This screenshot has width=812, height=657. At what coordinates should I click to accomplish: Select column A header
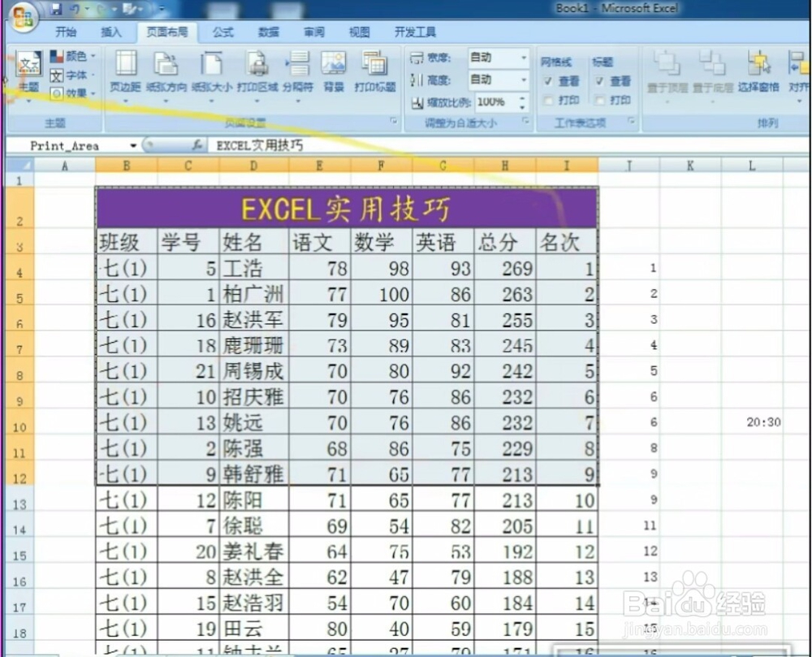pos(65,166)
